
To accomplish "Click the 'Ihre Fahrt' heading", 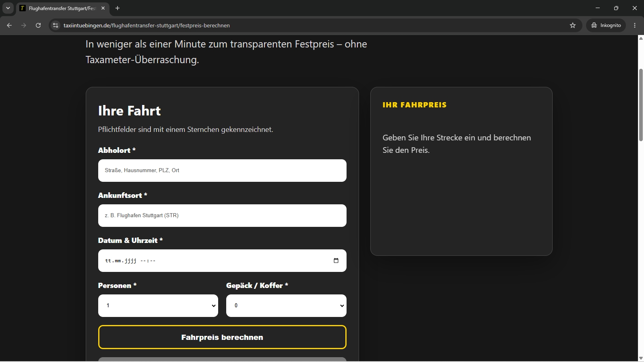I will pos(129,111).
